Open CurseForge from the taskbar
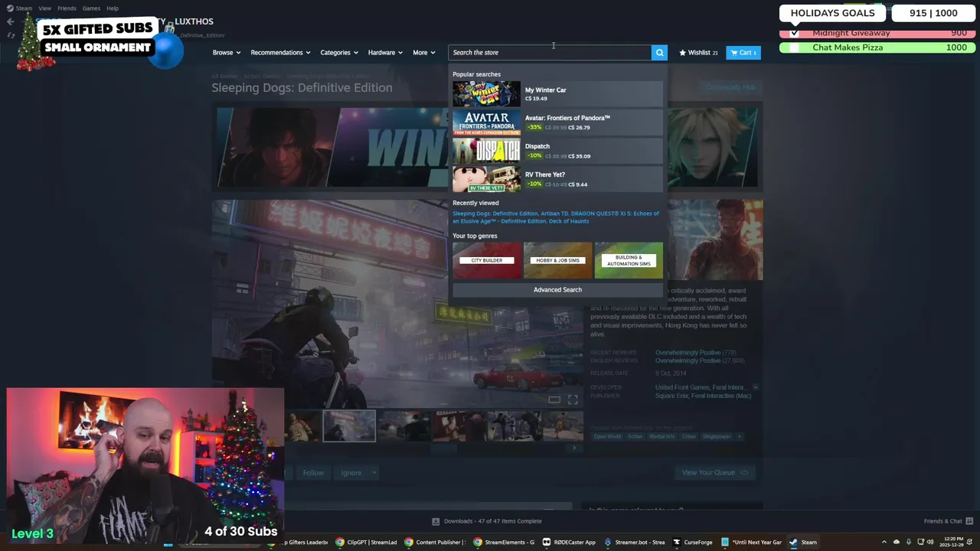 [693, 542]
